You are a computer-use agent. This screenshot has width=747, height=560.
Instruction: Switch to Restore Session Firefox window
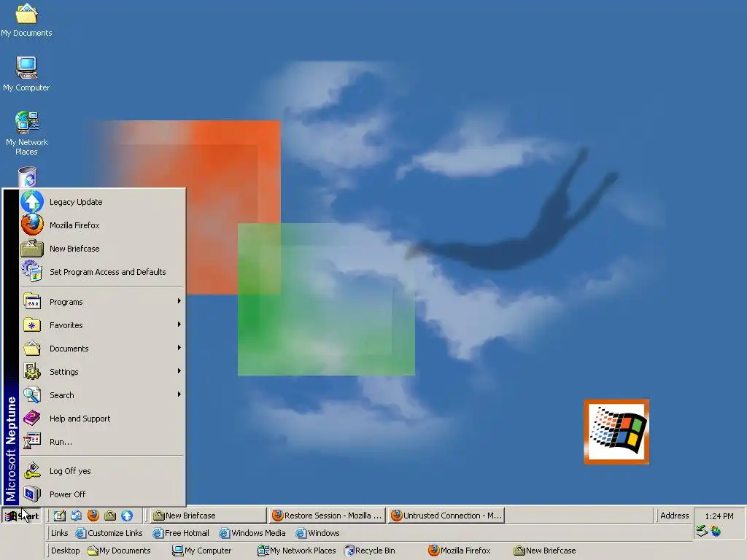pos(326,516)
